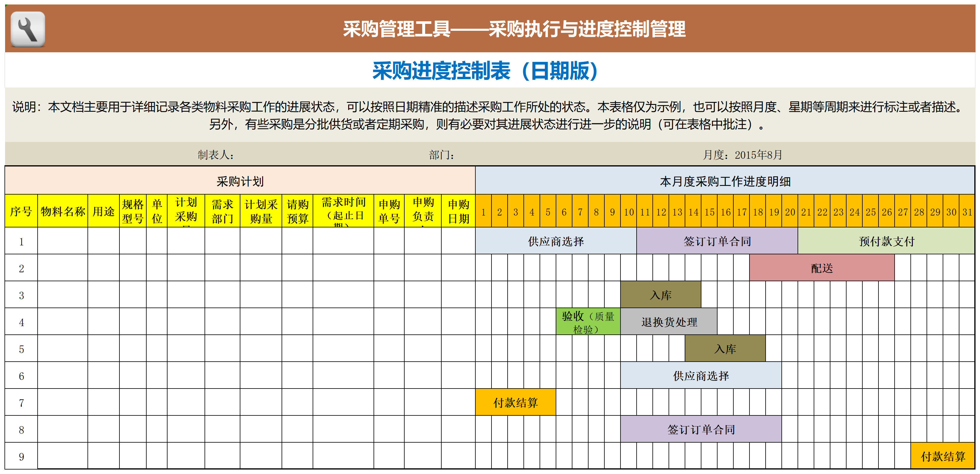Click serial number cell 3
The height and width of the screenshot is (474, 980).
[21, 295]
